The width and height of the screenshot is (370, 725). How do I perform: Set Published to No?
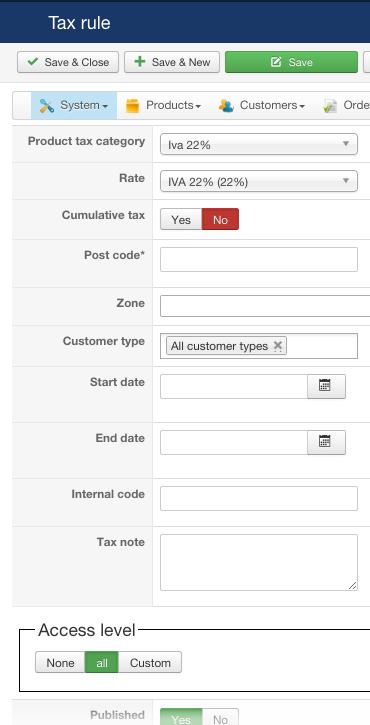click(220, 719)
